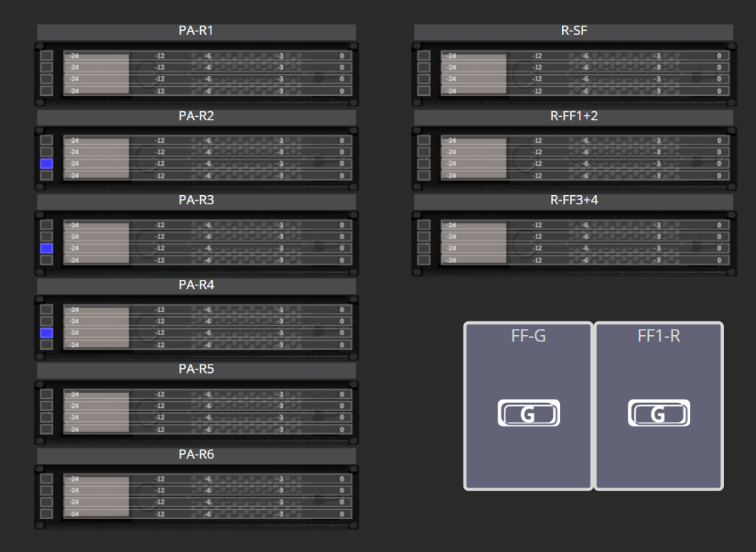
Task: Click the channel 2 level meter of R-SF
Action: point(584,67)
